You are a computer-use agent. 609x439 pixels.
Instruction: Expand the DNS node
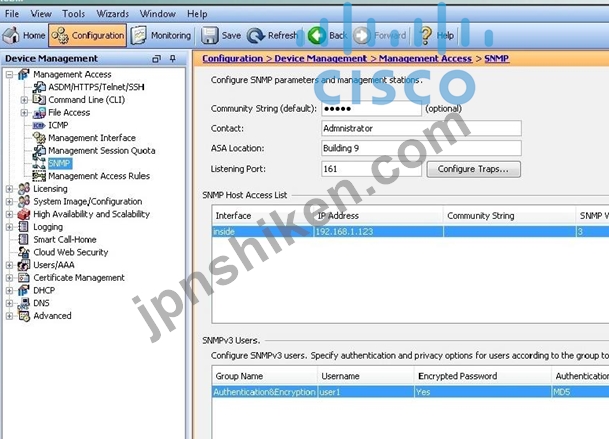point(9,303)
